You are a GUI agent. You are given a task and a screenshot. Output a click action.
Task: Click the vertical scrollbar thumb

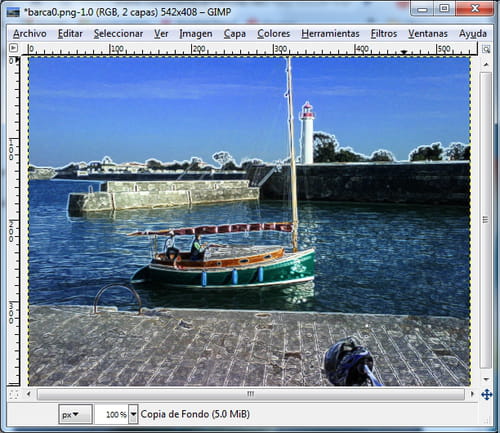tap(486, 220)
